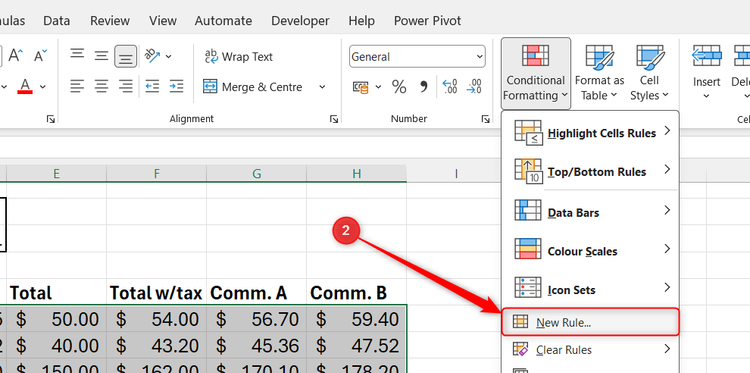Switch to the Power Pivot tab
Image resolution: width=750 pixels, height=373 pixels.
[x=428, y=21]
